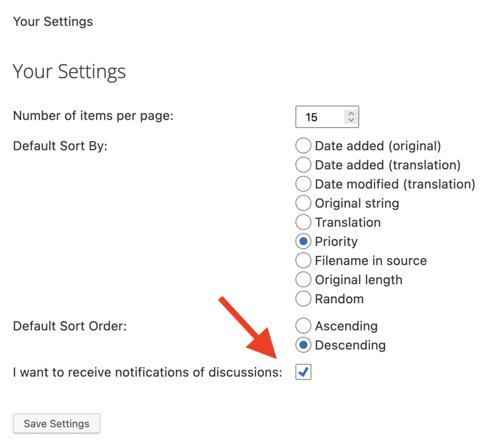Viewport: 488px width, 448px height.
Task: Click the Default Sort By label
Action: 59,146
